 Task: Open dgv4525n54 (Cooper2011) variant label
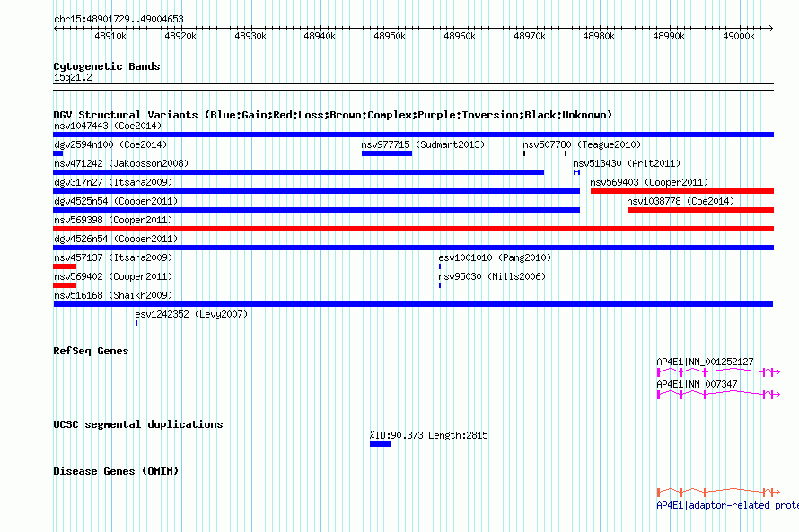pyautogui.click(x=116, y=201)
